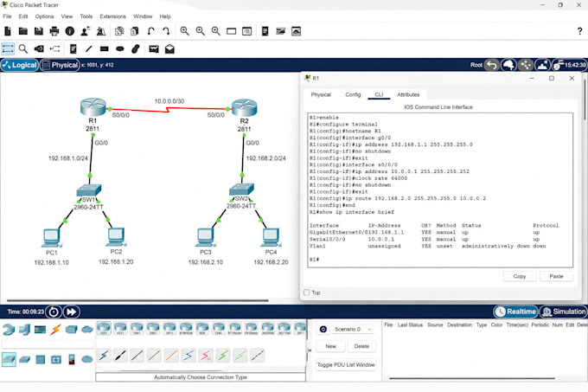This screenshot has width=588, height=392.
Task: Select PC3 on the canvas
Action: tap(205, 237)
